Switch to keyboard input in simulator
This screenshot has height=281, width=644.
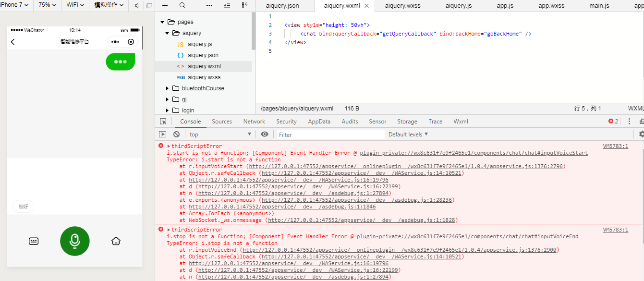34,241
